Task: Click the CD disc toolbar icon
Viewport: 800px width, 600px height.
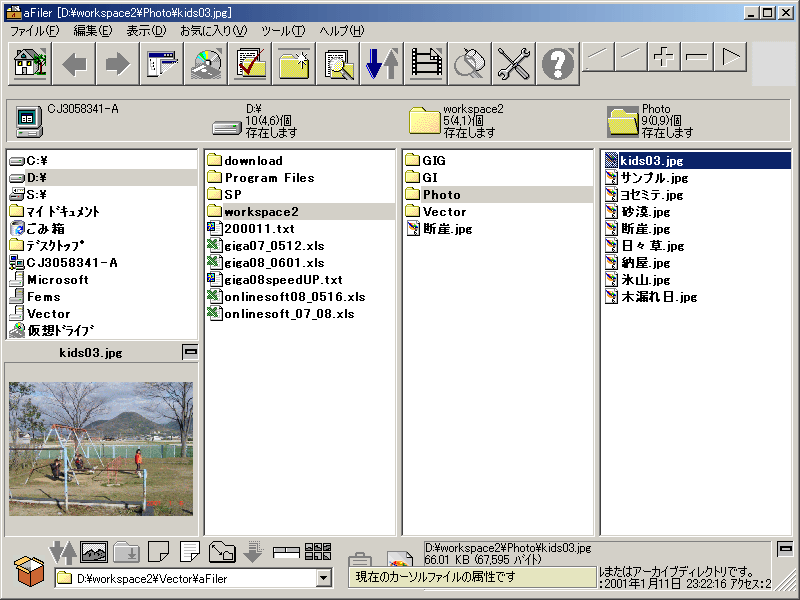Action: click(206, 63)
